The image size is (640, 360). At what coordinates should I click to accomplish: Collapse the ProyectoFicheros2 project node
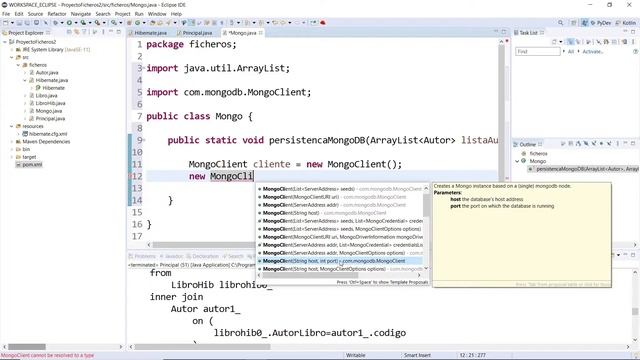[x=4, y=42]
